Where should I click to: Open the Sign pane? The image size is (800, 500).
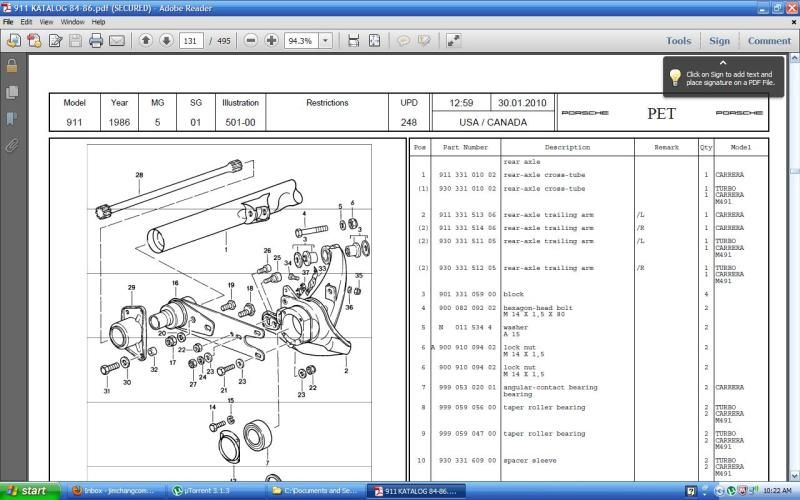[x=719, y=41]
